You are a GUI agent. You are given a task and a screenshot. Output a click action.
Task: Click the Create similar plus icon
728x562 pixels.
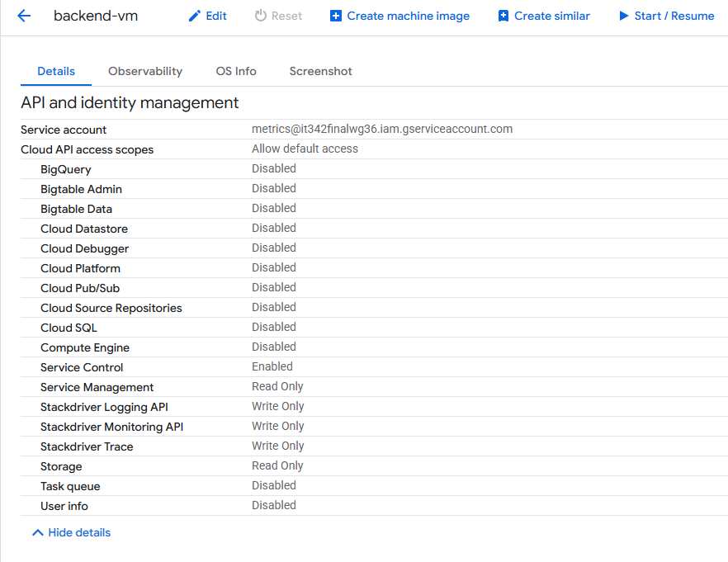(x=503, y=16)
